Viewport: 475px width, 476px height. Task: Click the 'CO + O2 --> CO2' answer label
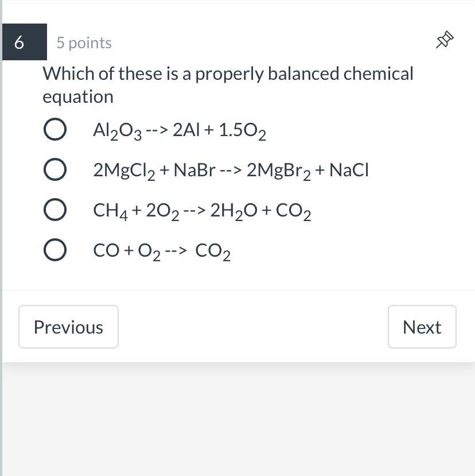click(x=162, y=251)
